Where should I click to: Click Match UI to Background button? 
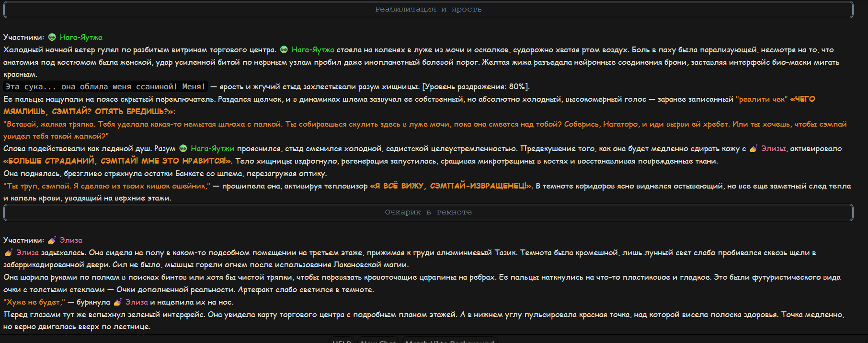pyautogui.click(x=449, y=341)
